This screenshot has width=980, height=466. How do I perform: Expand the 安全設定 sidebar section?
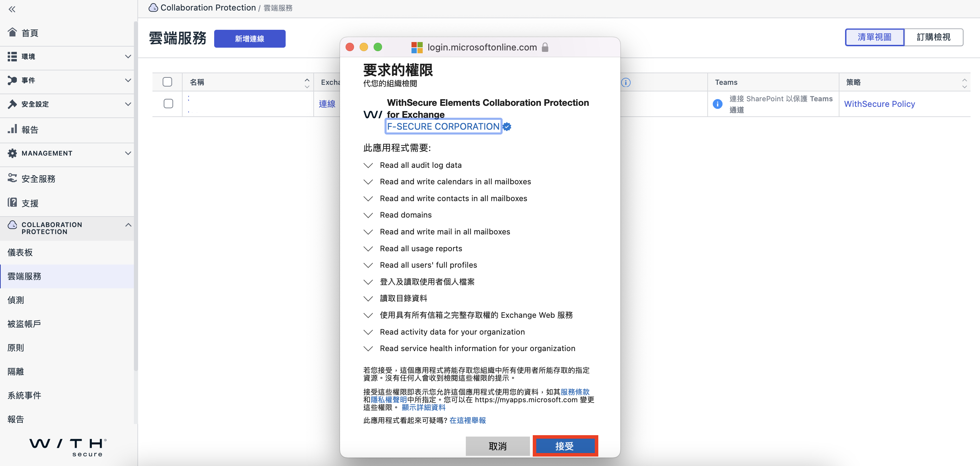(128, 104)
